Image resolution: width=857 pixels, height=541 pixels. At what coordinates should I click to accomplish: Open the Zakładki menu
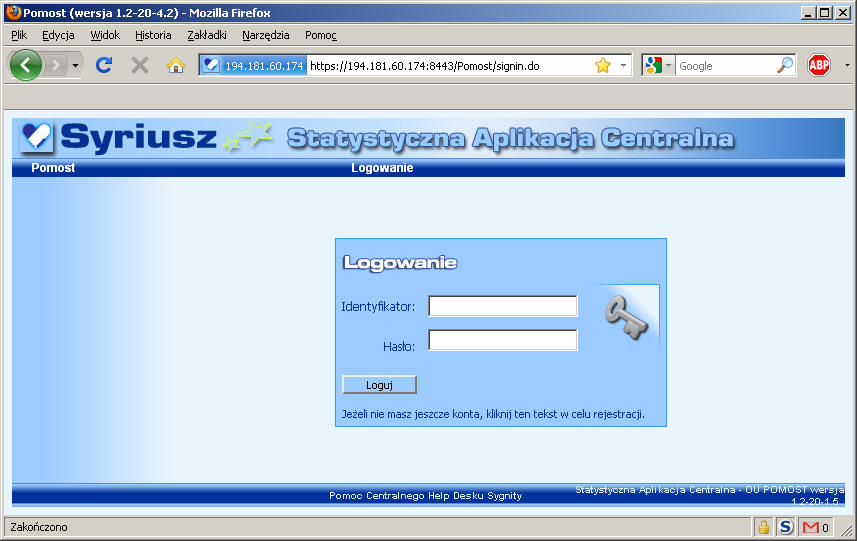pyautogui.click(x=207, y=35)
